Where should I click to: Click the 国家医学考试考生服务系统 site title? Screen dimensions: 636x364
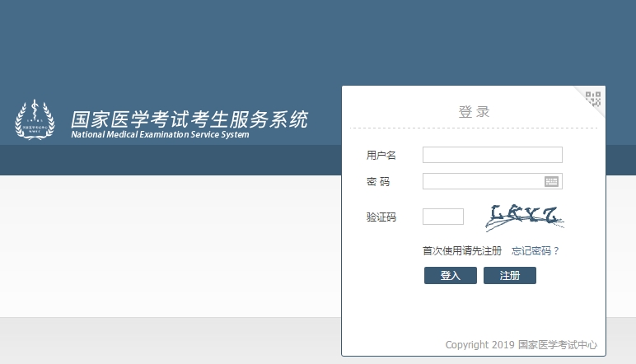point(189,119)
